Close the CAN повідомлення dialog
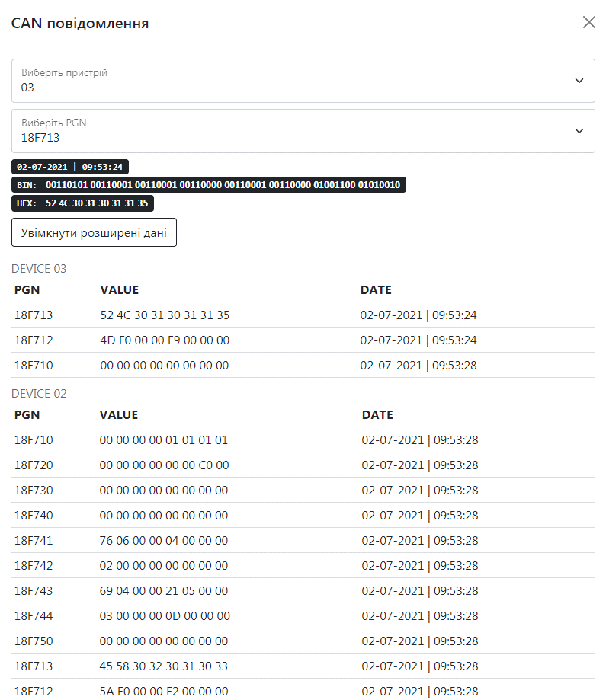 click(588, 22)
